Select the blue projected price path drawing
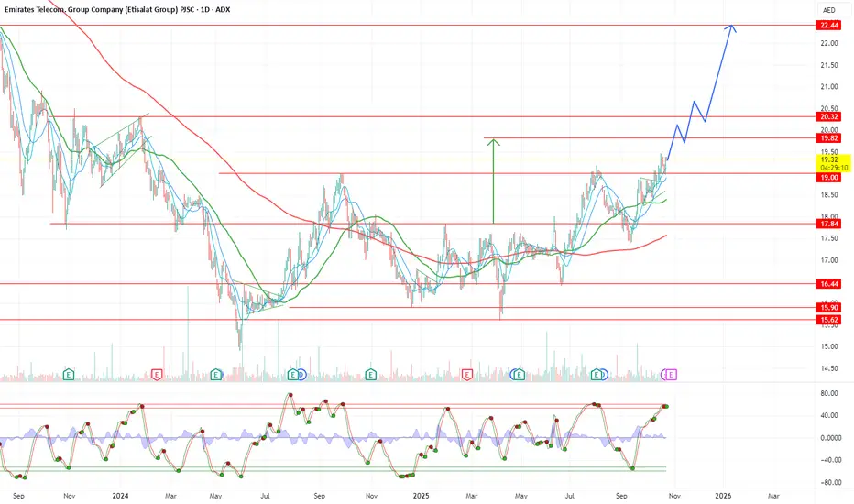The image size is (854, 504). pos(718,73)
